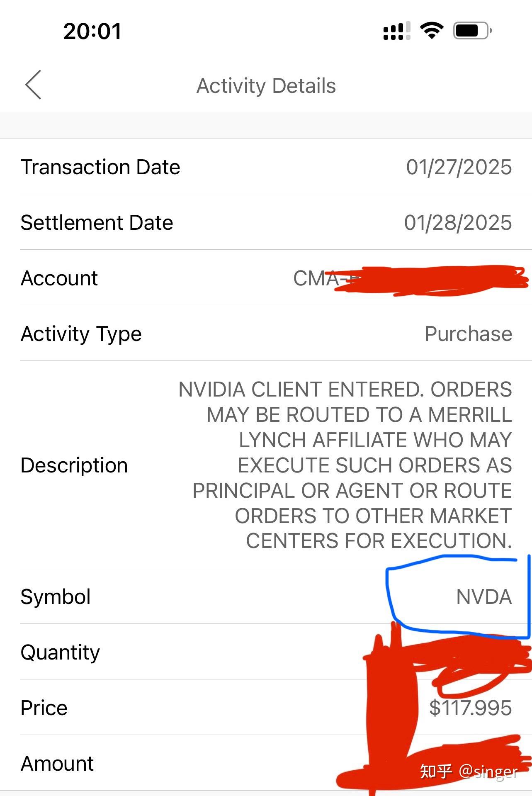Tap the Quantity row label
532x796 pixels.
pyautogui.click(x=60, y=652)
